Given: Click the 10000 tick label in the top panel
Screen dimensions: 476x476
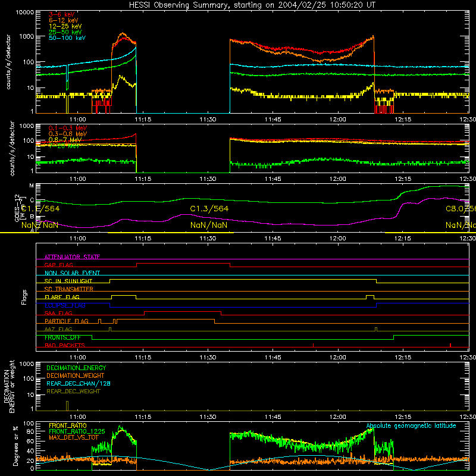Looking at the screenshot, I should point(25,12).
